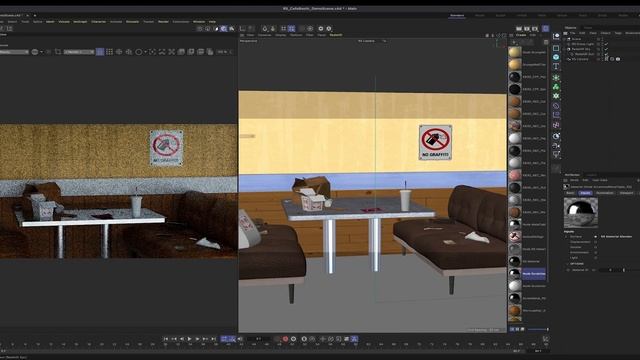The width and height of the screenshot is (640, 360).
Task: Click the grid dots icon in left toolbar
Action: 109,52
